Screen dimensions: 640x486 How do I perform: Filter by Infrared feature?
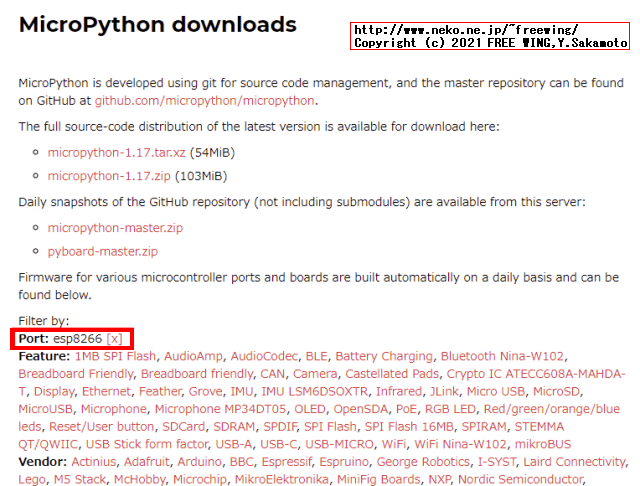point(399,391)
